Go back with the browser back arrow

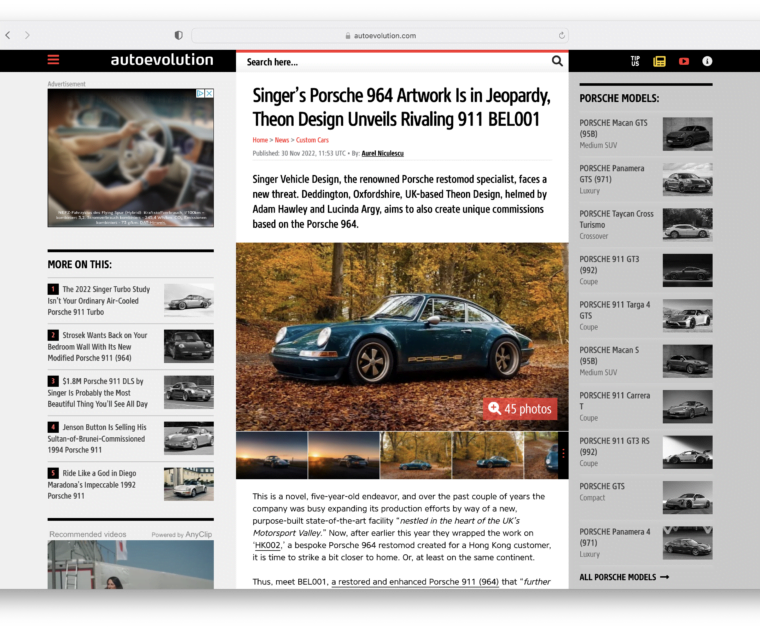coord(8,35)
